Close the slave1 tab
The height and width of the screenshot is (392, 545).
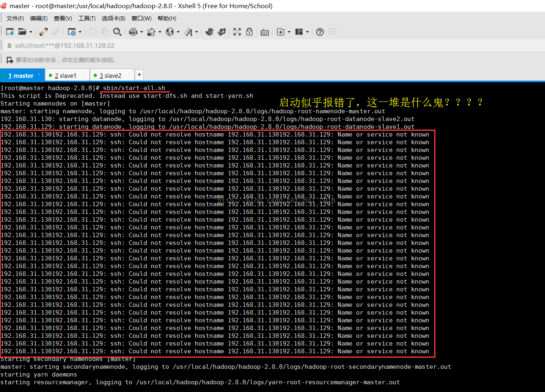(x=84, y=75)
